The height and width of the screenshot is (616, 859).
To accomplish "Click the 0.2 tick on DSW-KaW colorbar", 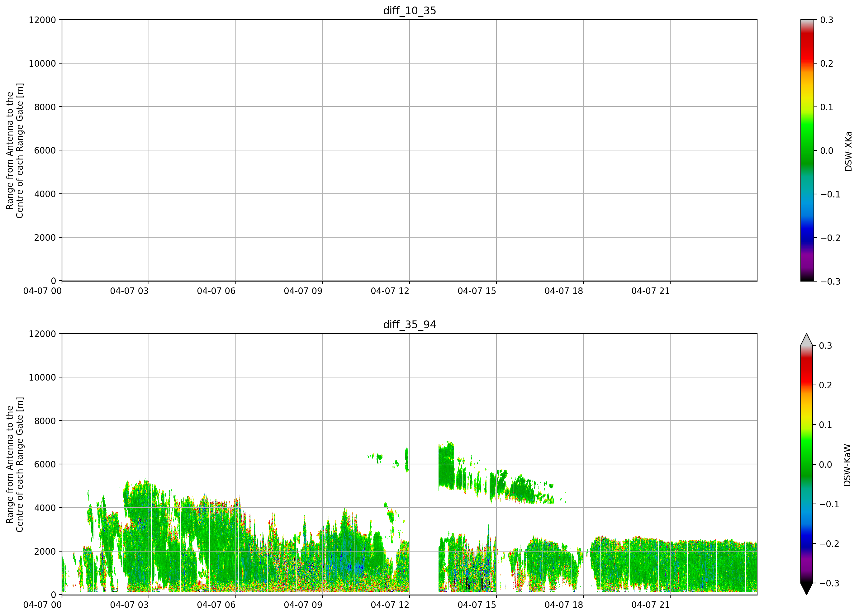I will point(826,385).
